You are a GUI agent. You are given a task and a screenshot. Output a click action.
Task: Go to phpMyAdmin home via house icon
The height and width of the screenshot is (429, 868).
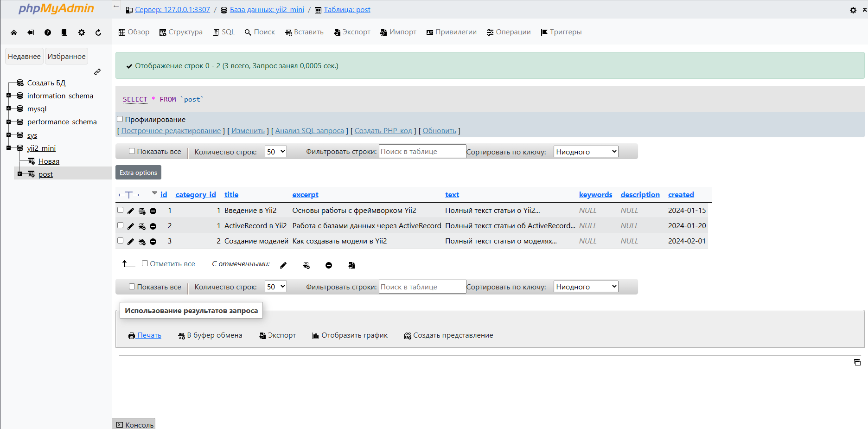point(14,32)
